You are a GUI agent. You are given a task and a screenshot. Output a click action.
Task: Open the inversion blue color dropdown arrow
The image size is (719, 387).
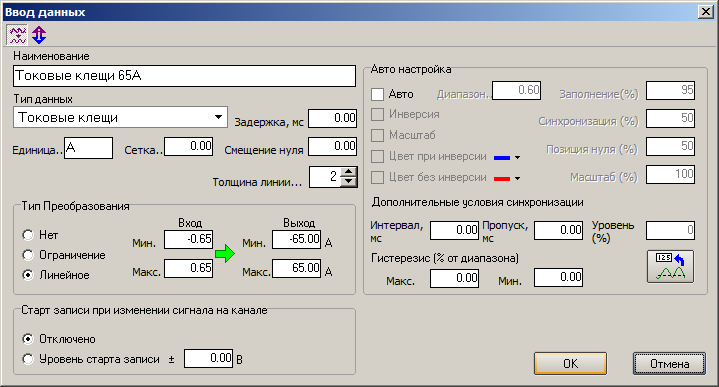(517, 157)
